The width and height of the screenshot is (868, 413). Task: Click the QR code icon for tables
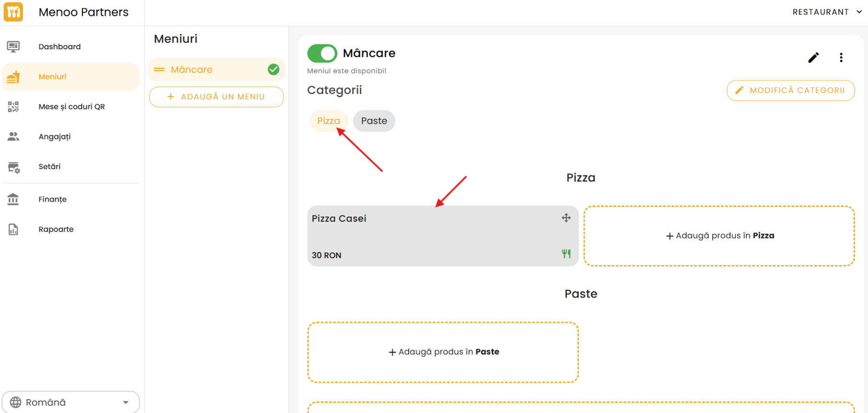(13, 106)
